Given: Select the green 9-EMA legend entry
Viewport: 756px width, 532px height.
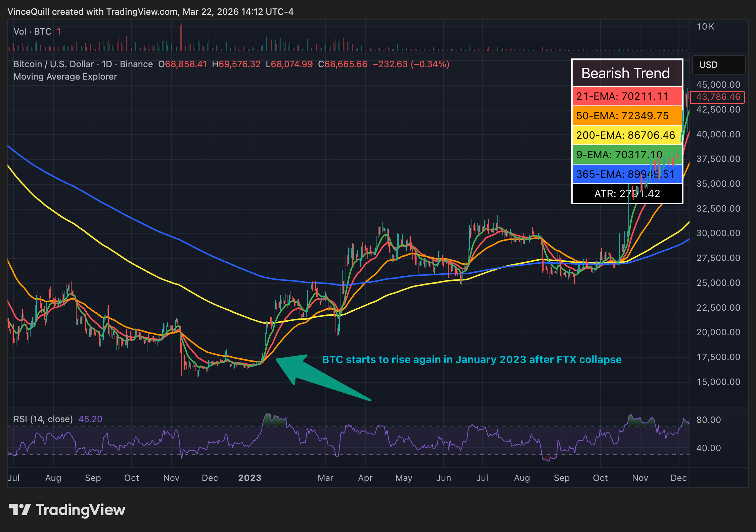Looking at the screenshot, I should (x=626, y=155).
